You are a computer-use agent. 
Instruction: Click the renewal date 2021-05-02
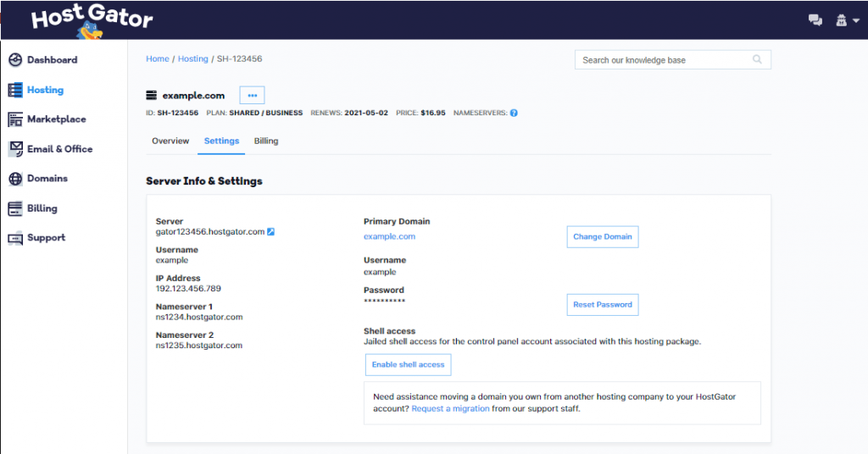point(366,113)
